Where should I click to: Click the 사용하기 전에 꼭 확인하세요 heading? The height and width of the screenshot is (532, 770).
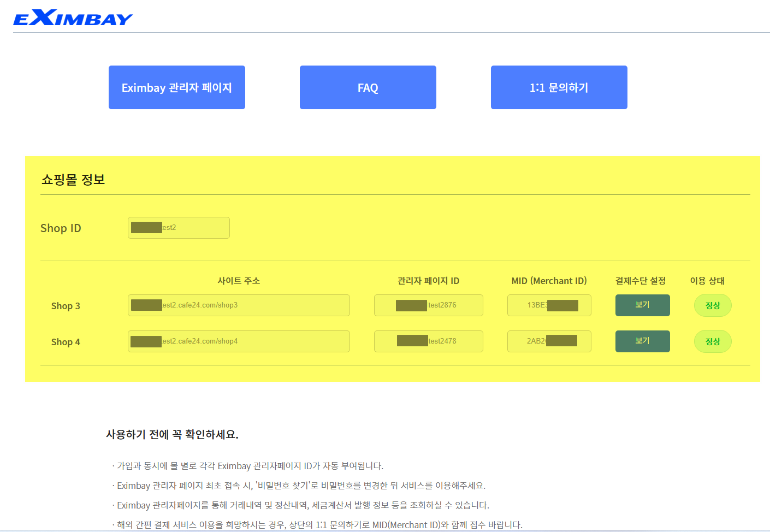click(x=172, y=434)
